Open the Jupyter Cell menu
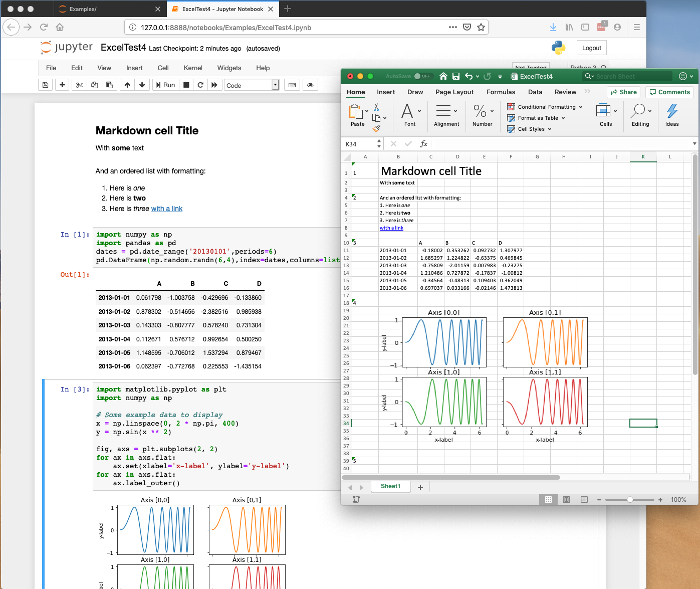Image resolution: width=700 pixels, height=589 pixels. click(x=163, y=68)
